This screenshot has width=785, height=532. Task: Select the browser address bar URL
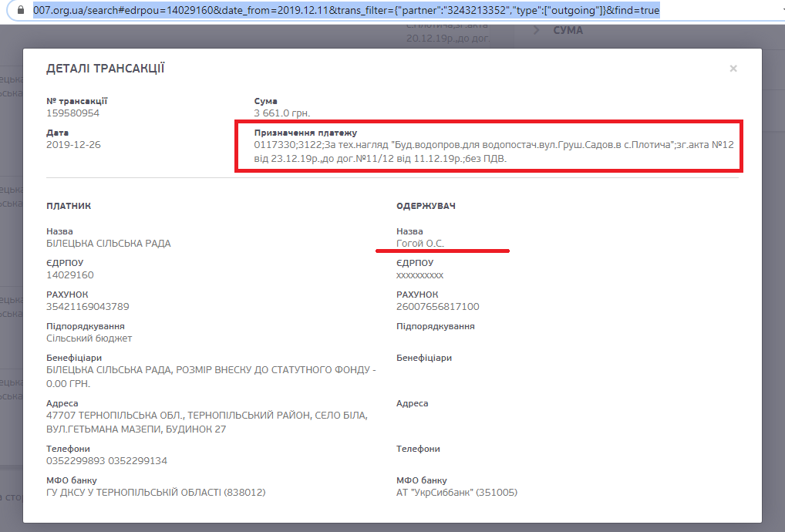346,10
